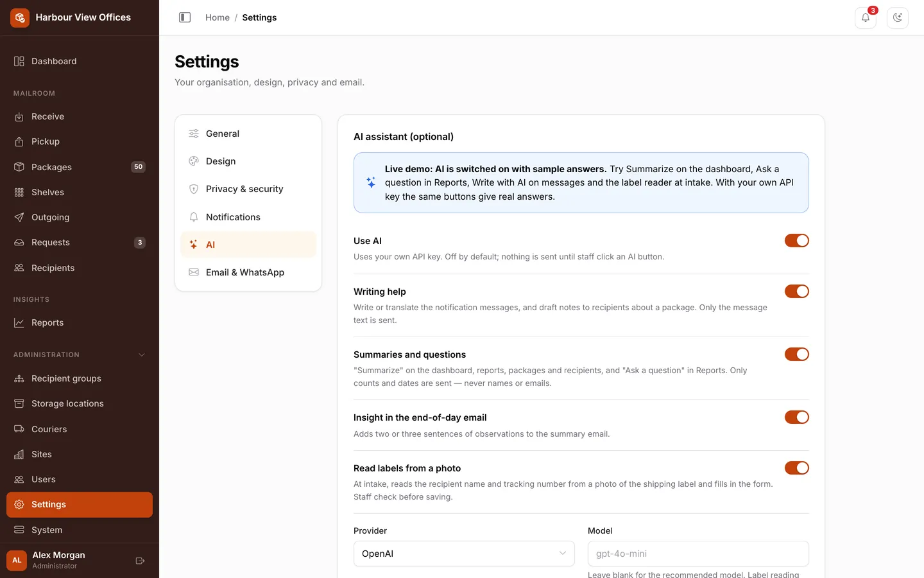Turn off the Use AI switch
Viewport: 924px width, 578px height.
coord(796,241)
